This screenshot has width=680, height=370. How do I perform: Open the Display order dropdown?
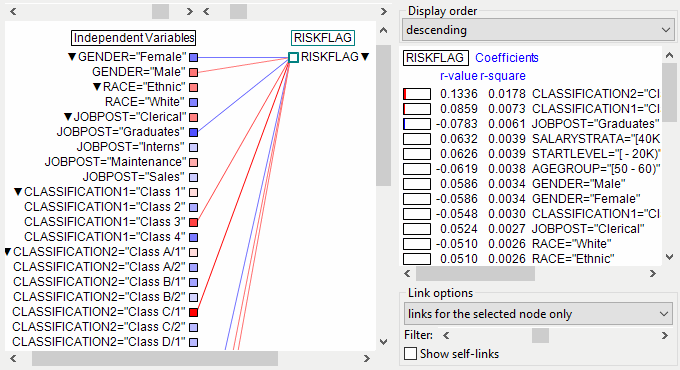click(x=539, y=30)
